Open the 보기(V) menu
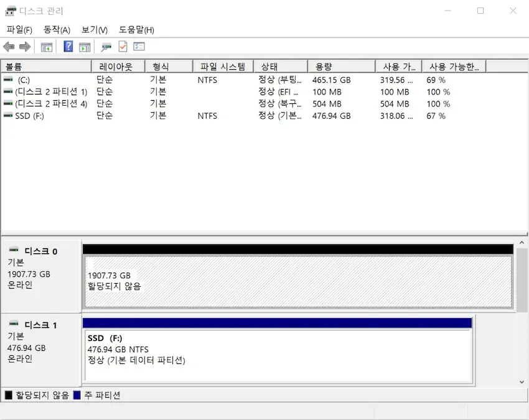 tap(95, 30)
